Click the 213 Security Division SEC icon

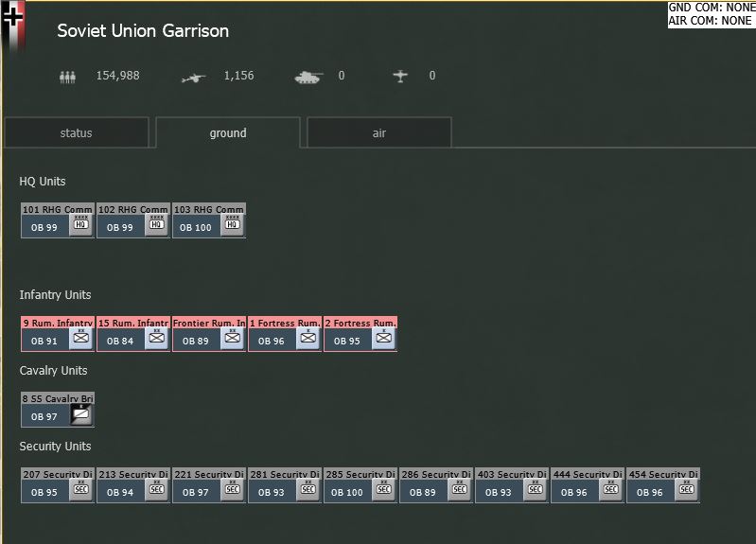[157, 490]
